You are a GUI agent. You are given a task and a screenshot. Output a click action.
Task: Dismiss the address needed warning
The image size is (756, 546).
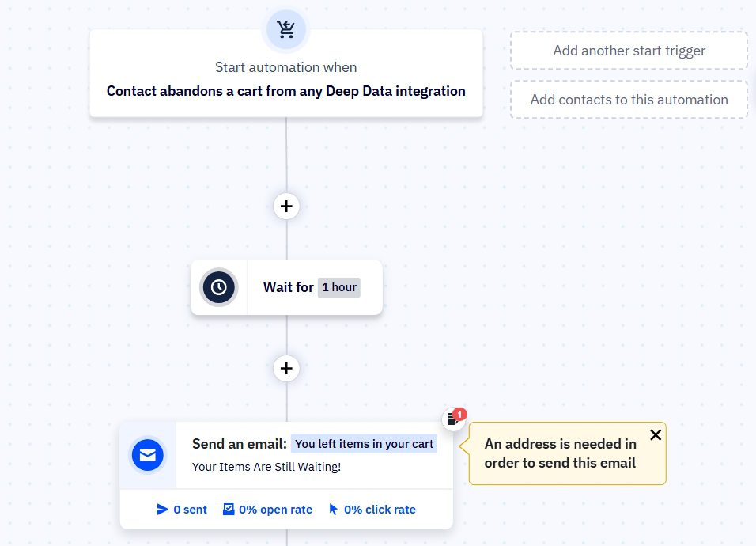(656, 434)
